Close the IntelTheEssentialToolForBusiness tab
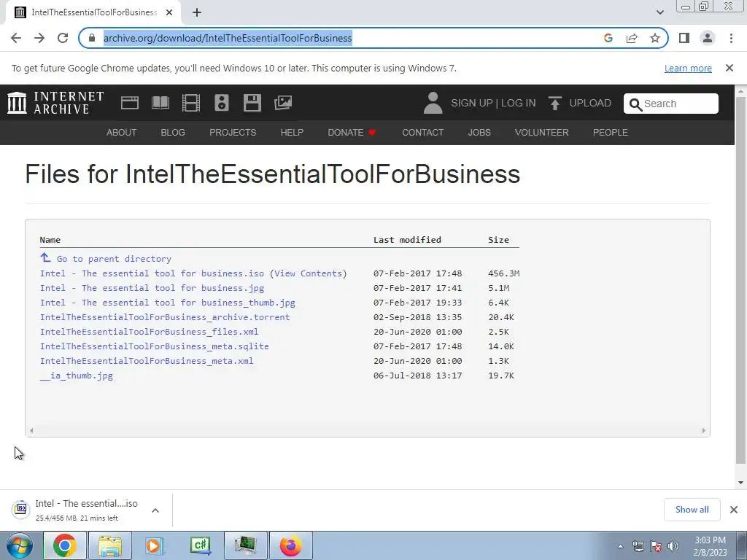The image size is (747, 560). pyautogui.click(x=169, y=12)
